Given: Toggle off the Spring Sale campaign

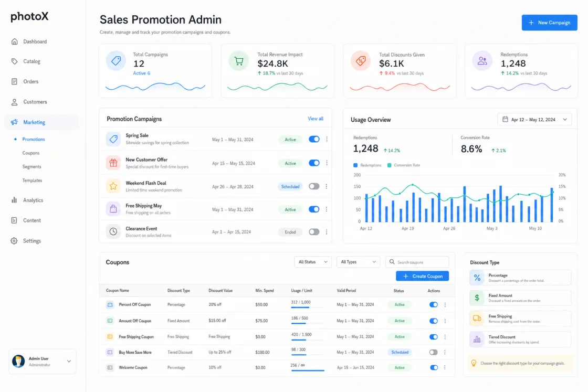Looking at the screenshot, I should [x=314, y=139].
